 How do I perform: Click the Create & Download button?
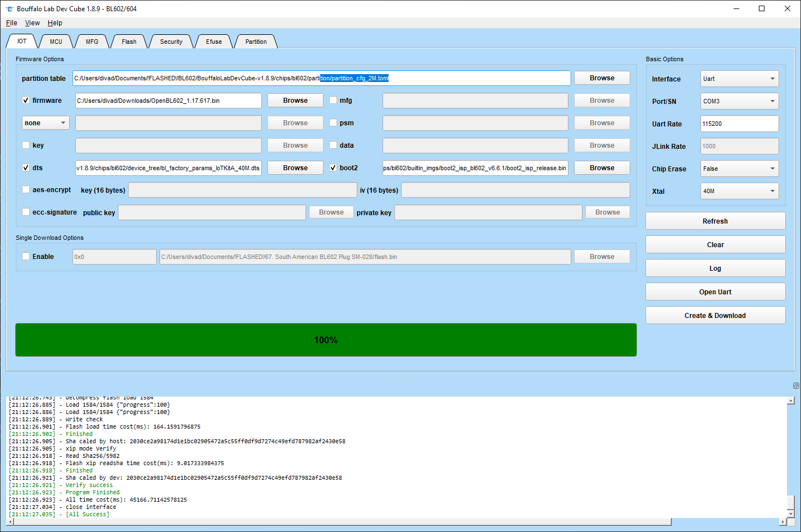click(715, 316)
